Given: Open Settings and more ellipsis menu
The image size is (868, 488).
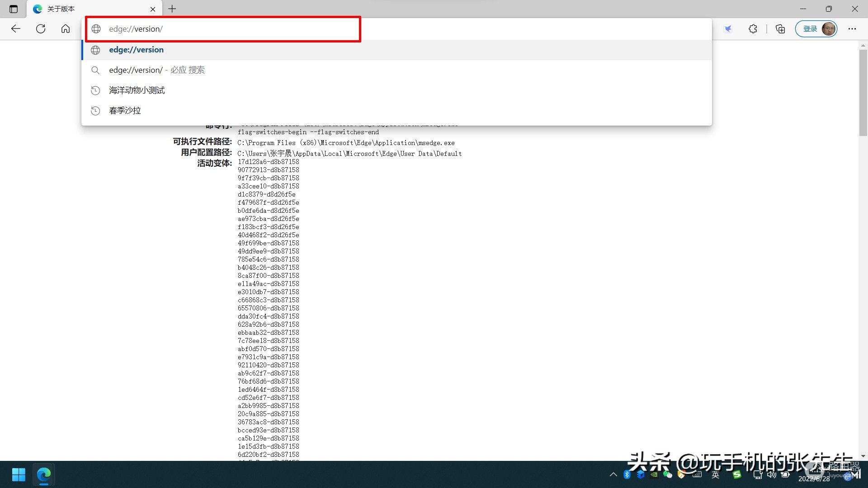Looking at the screenshot, I should 852,29.
